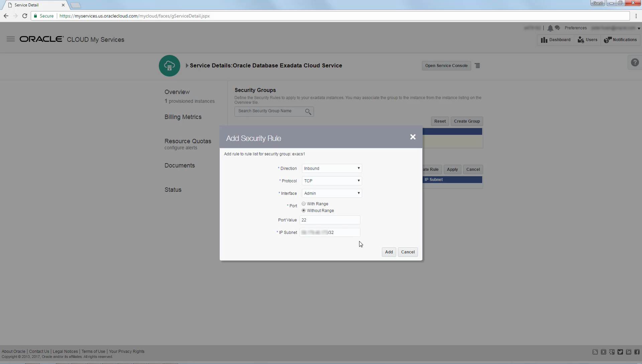Open the user account dropdown arrow
This screenshot has height=364, width=642.
pos(639,28)
